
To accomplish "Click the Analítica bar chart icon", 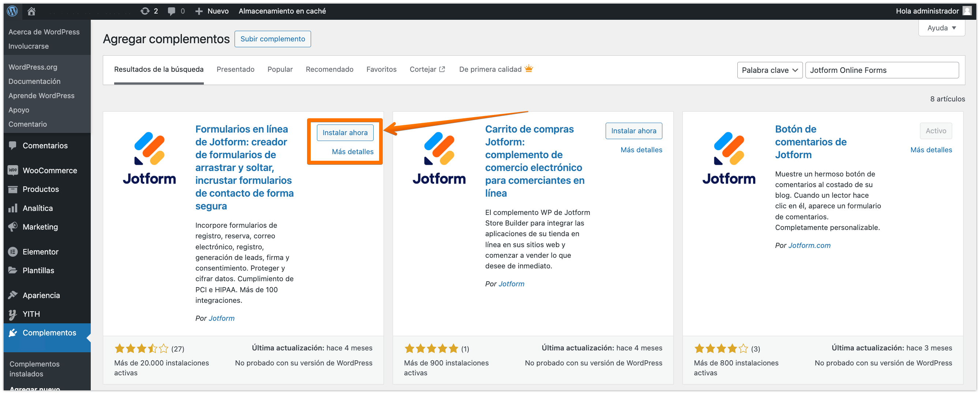I will 12,208.
